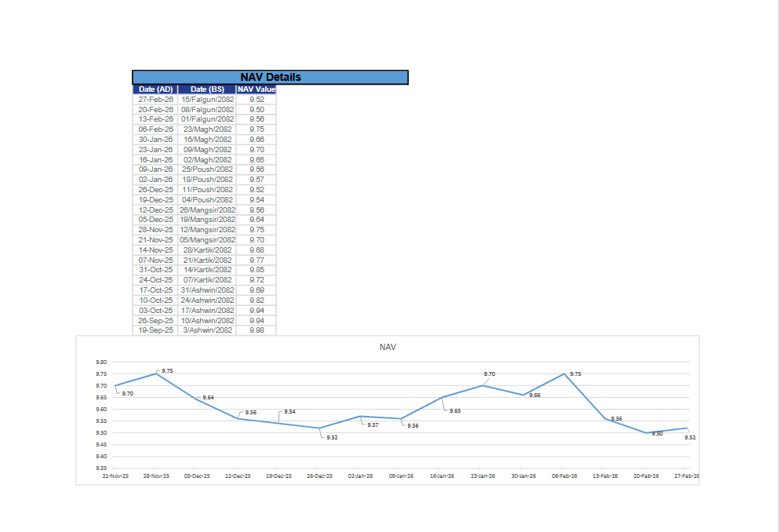This screenshot has width=779, height=532.
Task: Click the 9.64 data label on chart
Action: [x=208, y=398]
